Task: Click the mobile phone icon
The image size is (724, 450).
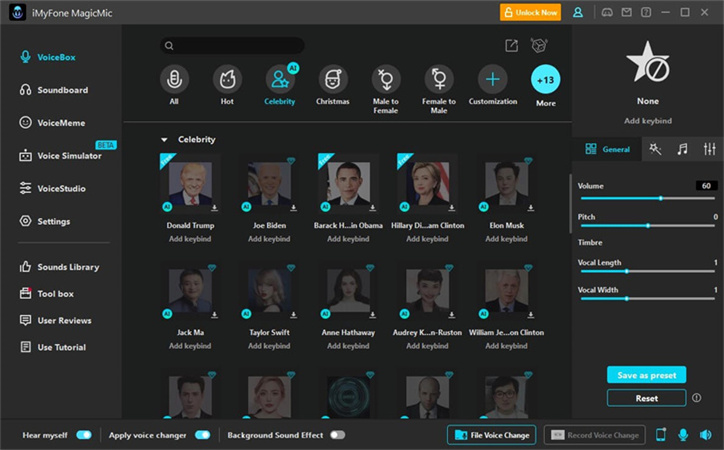Action: (x=661, y=435)
